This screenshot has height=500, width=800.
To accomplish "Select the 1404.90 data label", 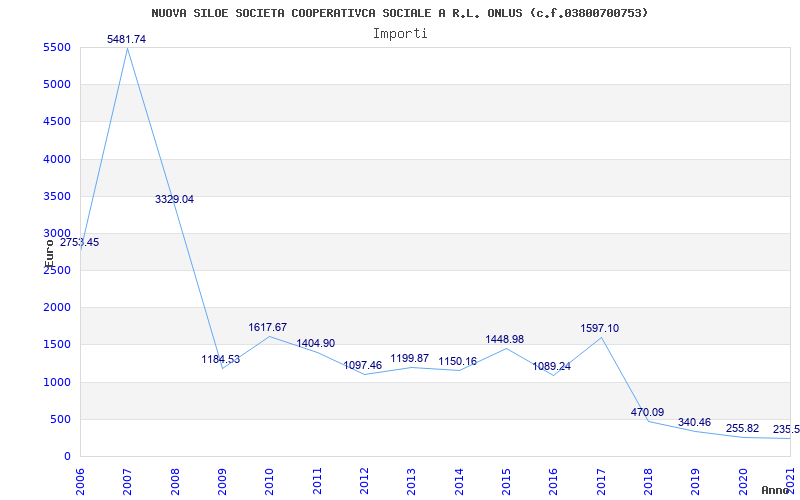I will pyautogui.click(x=316, y=343).
